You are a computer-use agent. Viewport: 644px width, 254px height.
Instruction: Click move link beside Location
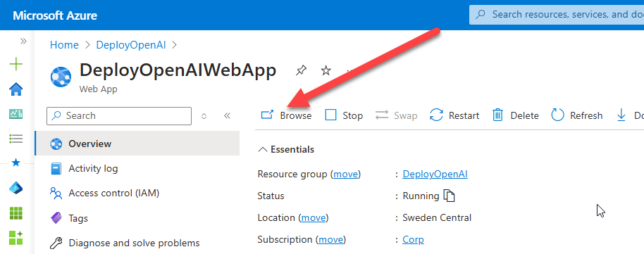point(314,217)
